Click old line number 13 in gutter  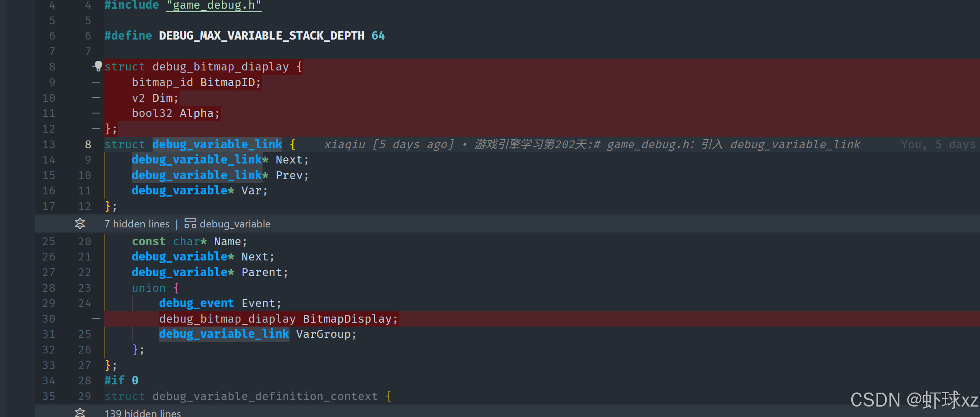pos(49,144)
